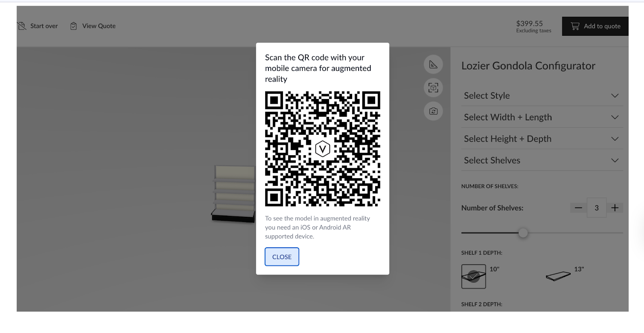The height and width of the screenshot is (333, 644).
Task: Click the Start over link
Action: (44, 26)
